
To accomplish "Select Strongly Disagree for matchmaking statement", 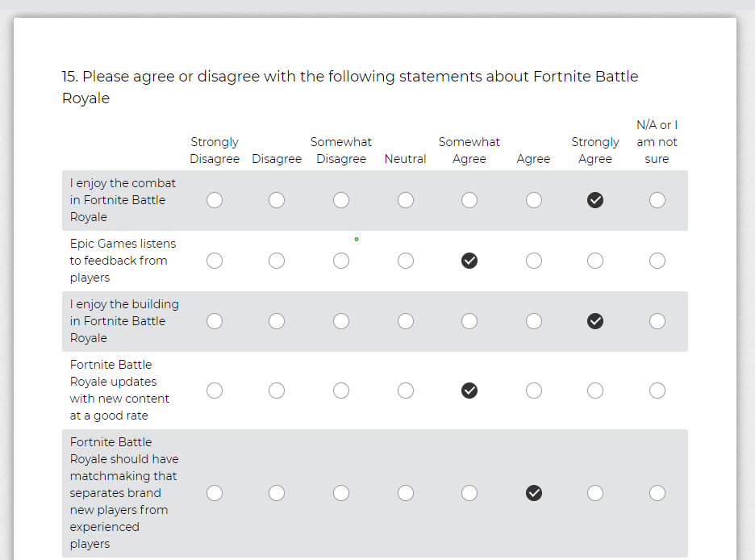I will coord(215,493).
